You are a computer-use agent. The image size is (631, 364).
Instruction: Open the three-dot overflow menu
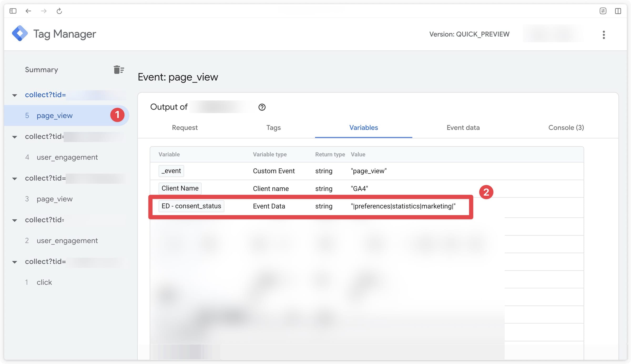[x=604, y=35]
